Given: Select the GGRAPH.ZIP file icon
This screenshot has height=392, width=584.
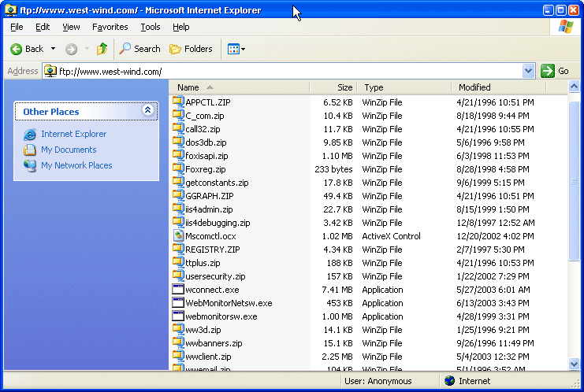Looking at the screenshot, I should [x=178, y=195].
